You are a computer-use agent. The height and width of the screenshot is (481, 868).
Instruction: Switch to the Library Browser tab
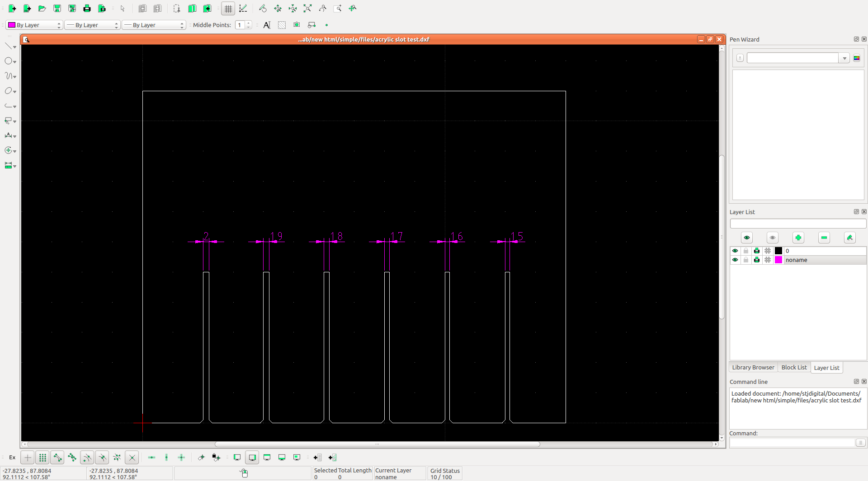pyautogui.click(x=753, y=367)
